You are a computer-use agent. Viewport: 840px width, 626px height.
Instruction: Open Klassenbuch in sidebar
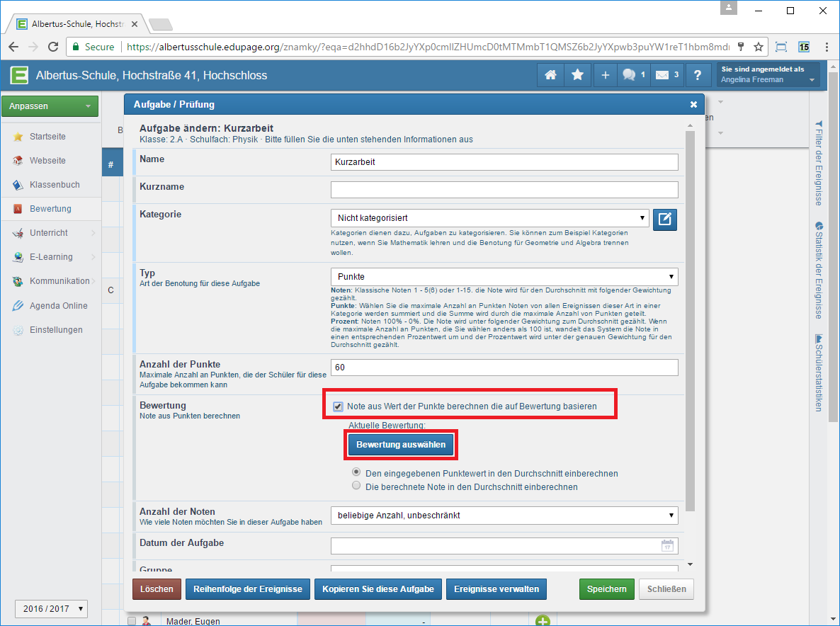(x=55, y=185)
